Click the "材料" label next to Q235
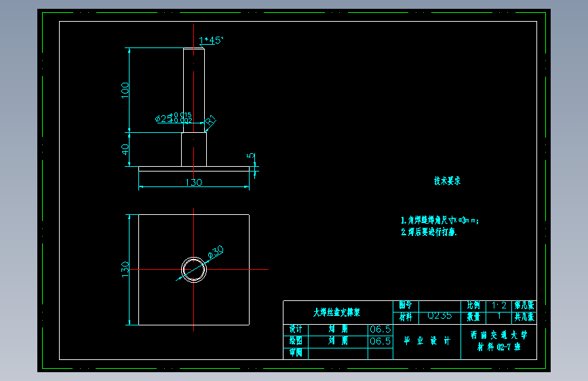 pyautogui.click(x=406, y=317)
